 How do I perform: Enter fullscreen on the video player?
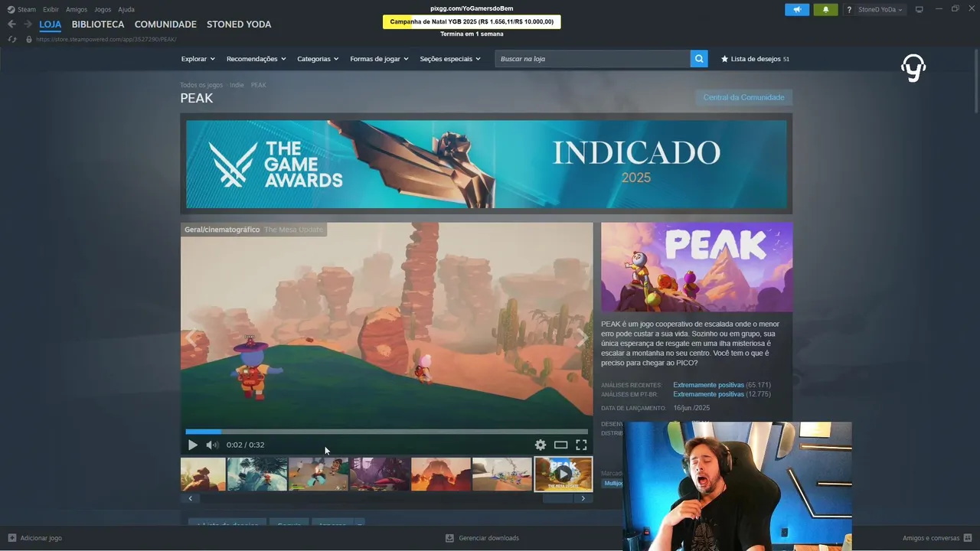click(581, 445)
